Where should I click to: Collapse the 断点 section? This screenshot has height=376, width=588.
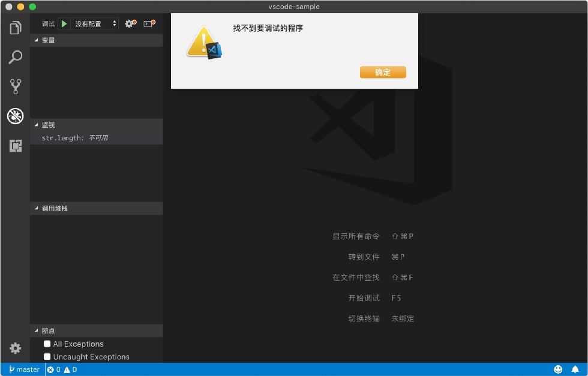[x=97, y=330]
